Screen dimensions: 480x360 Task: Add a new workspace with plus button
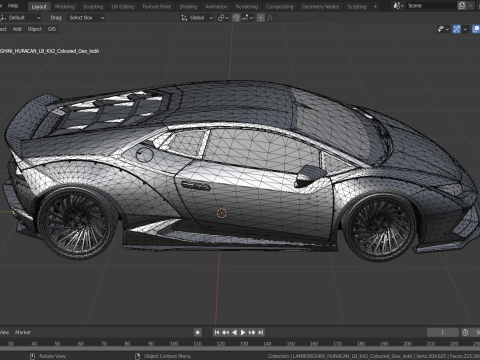[375, 6]
